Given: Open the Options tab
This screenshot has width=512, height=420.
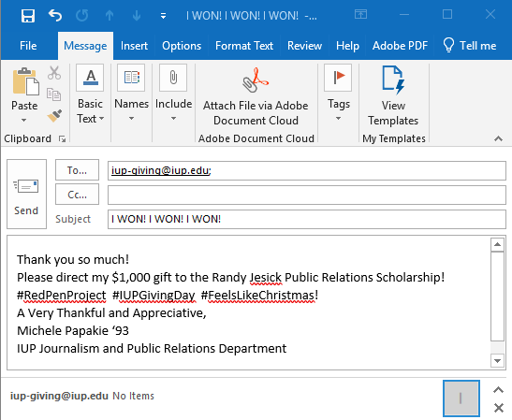Looking at the screenshot, I should click(x=182, y=46).
